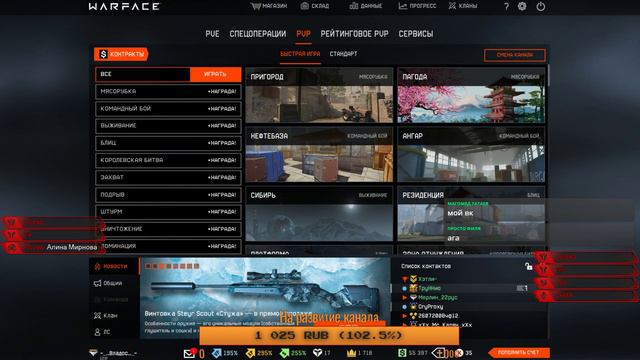Click the Смена канала button
Screen dimensions: 640x360
click(515, 55)
